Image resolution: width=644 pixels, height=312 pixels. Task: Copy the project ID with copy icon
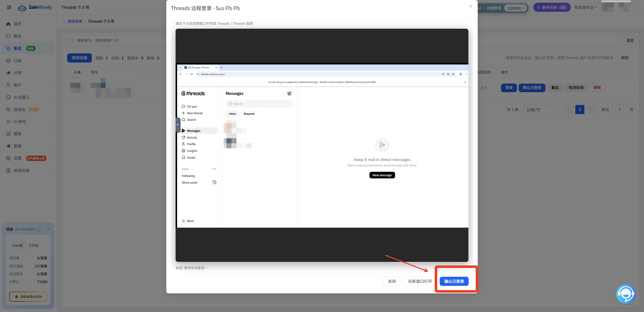(x=39, y=229)
